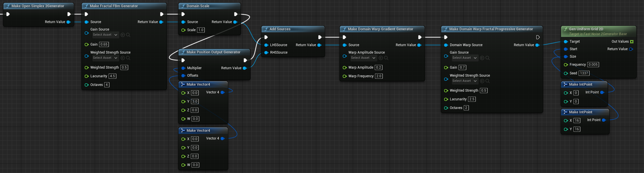Use the selected asset for FBm Weighted Strength Source
644x173 pixels.
coord(123,58)
